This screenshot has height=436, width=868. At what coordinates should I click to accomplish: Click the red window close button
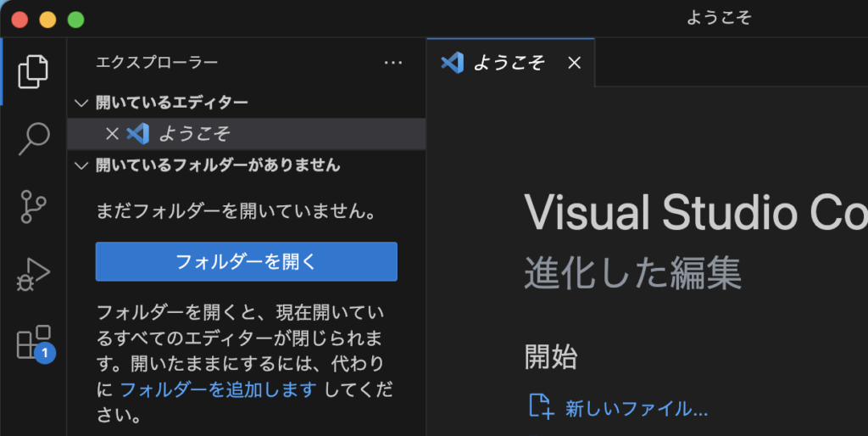click(x=19, y=19)
